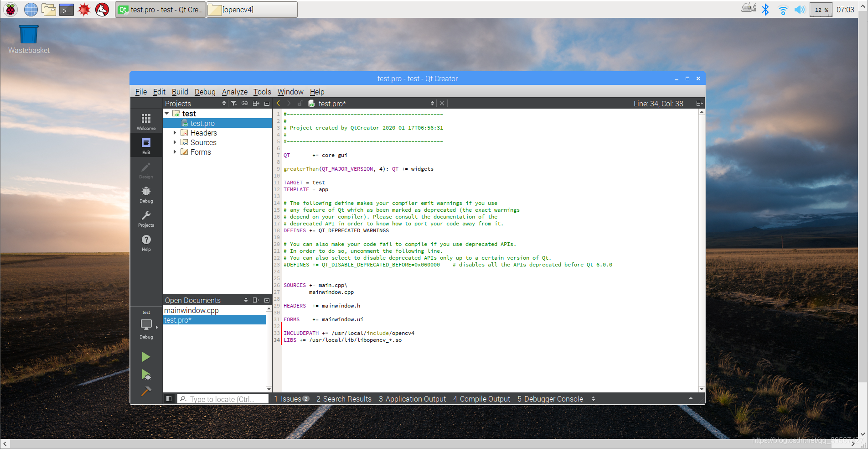Toggle synchronize with editor link icon
The height and width of the screenshot is (449, 868).
click(x=245, y=104)
